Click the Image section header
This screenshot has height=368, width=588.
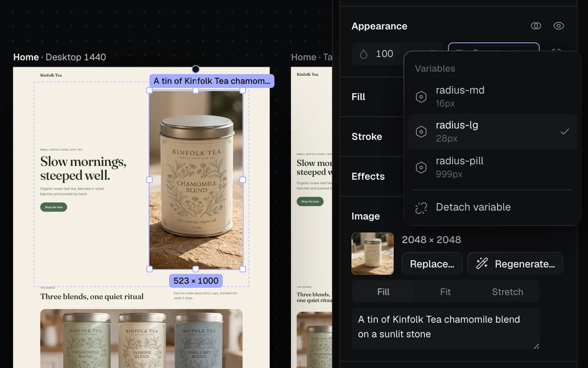pos(365,216)
